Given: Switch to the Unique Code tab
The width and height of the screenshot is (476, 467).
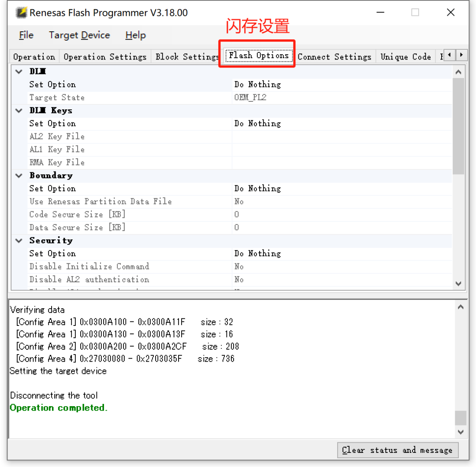Looking at the screenshot, I should (x=405, y=57).
